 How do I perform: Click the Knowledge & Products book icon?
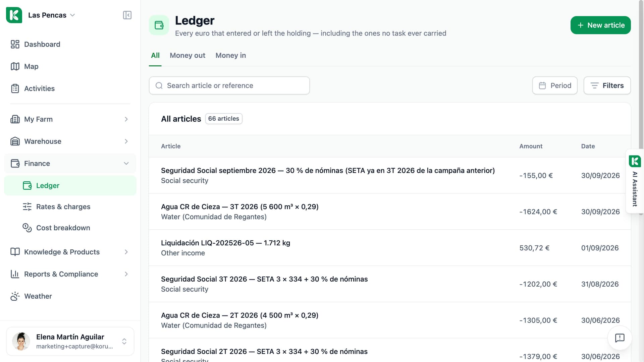point(15,252)
